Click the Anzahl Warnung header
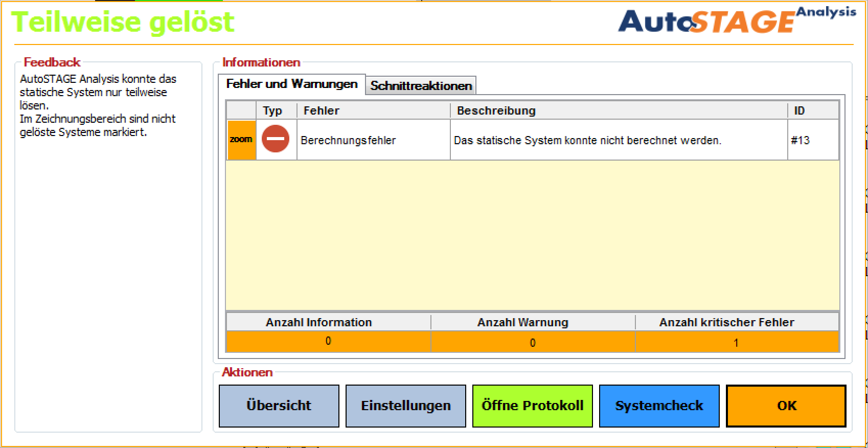 [533, 322]
